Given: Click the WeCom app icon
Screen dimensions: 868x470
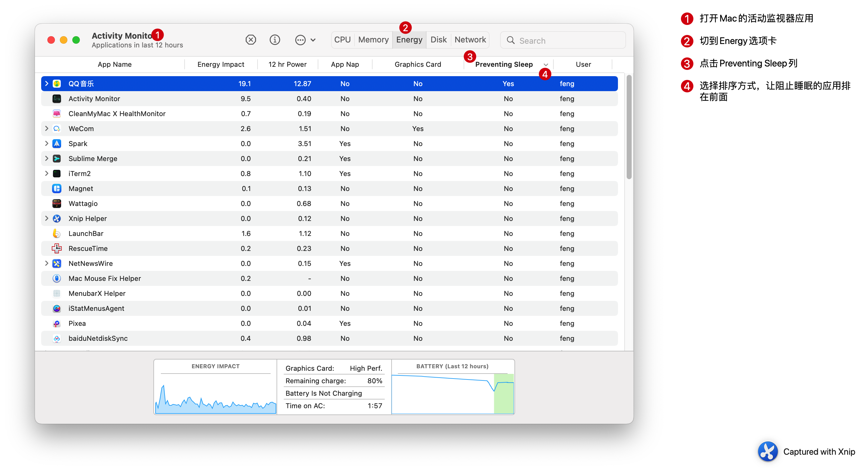Looking at the screenshot, I should [x=57, y=129].
